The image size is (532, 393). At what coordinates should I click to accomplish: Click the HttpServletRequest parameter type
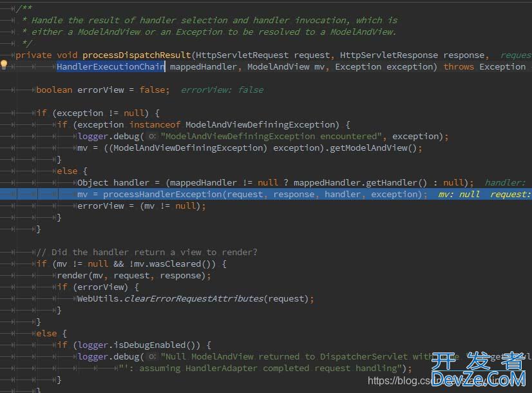coord(242,55)
